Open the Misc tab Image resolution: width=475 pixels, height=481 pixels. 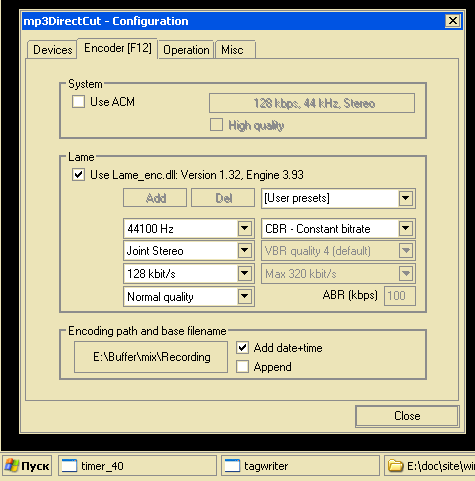tap(235, 50)
